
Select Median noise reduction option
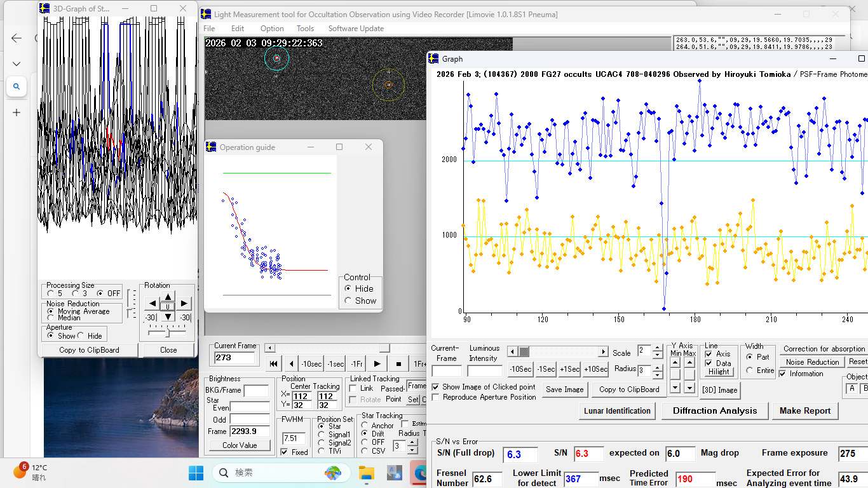[x=51, y=318]
